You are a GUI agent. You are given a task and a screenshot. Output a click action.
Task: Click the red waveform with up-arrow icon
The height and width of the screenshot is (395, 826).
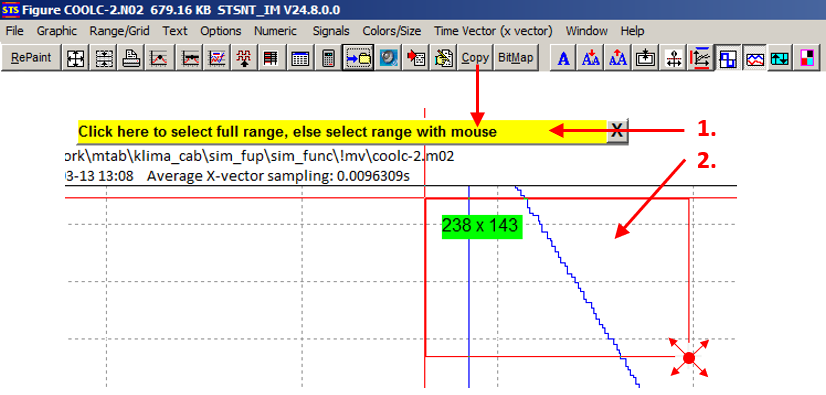pyautogui.click(x=244, y=58)
